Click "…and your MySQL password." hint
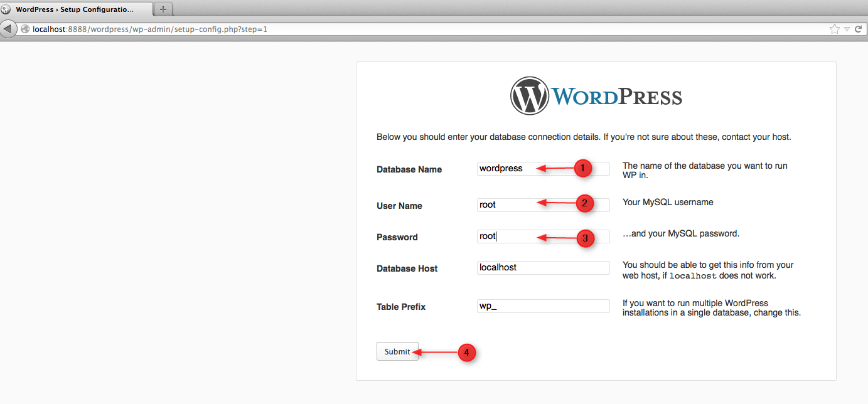The height and width of the screenshot is (404, 868). (681, 233)
